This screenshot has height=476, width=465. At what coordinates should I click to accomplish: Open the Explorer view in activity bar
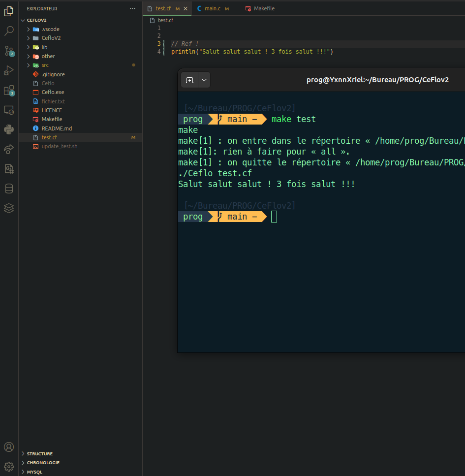click(x=9, y=11)
